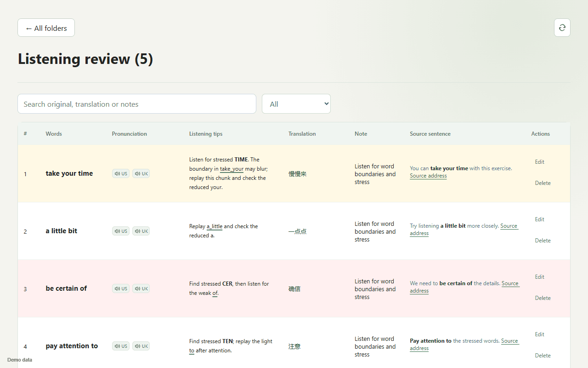Play US pronunciation for take your time
Image resolution: width=588 pixels, height=368 pixels.
[121, 173]
